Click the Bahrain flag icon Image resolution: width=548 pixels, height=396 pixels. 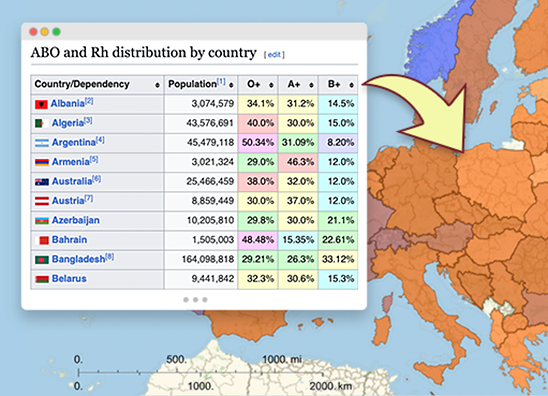[x=42, y=240]
